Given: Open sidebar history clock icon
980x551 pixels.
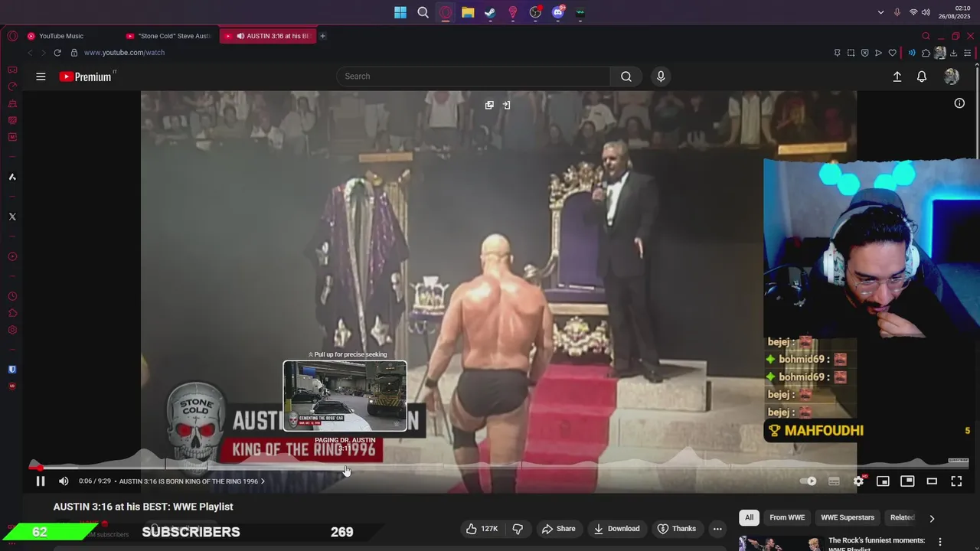Looking at the screenshot, I should click(12, 296).
